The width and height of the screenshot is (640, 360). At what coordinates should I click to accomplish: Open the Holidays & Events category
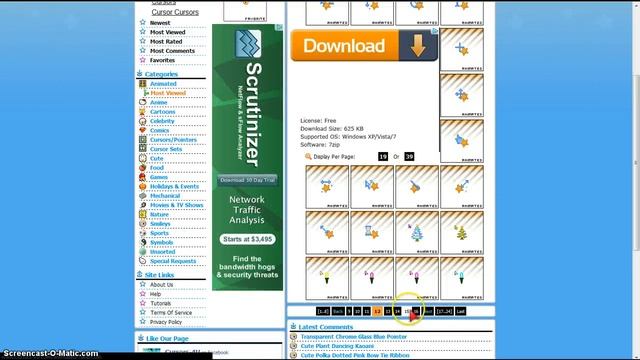click(x=174, y=186)
